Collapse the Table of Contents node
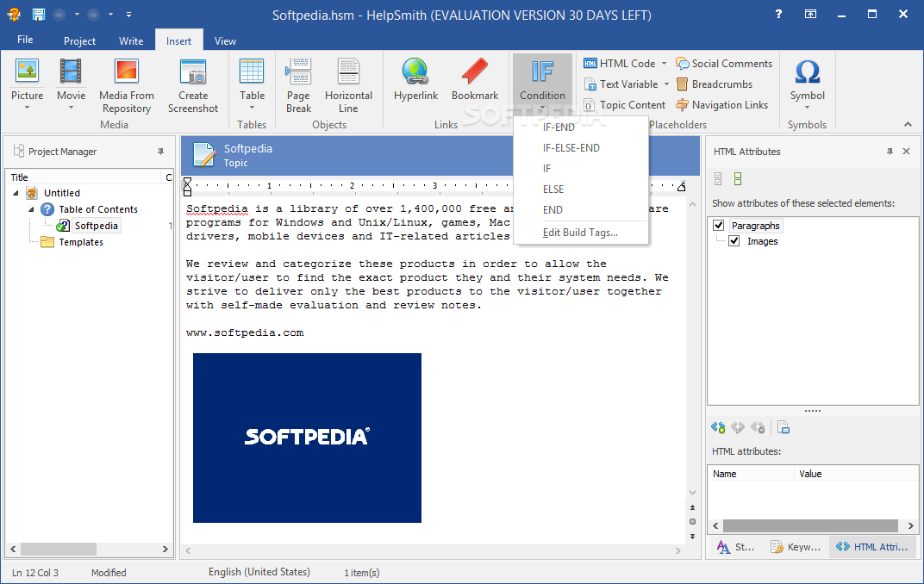Image resolution: width=924 pixels, height=584 pixels. point(31,209)
